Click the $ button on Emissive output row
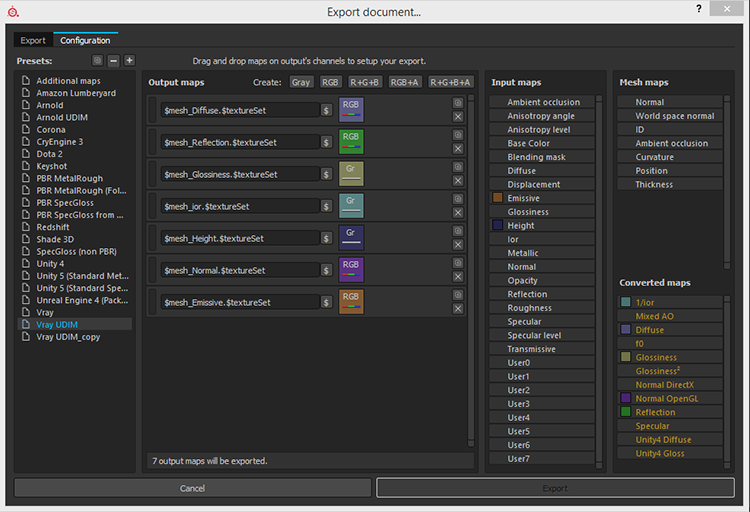The width and height of the screenshot is (750, 512). [326, 303]
